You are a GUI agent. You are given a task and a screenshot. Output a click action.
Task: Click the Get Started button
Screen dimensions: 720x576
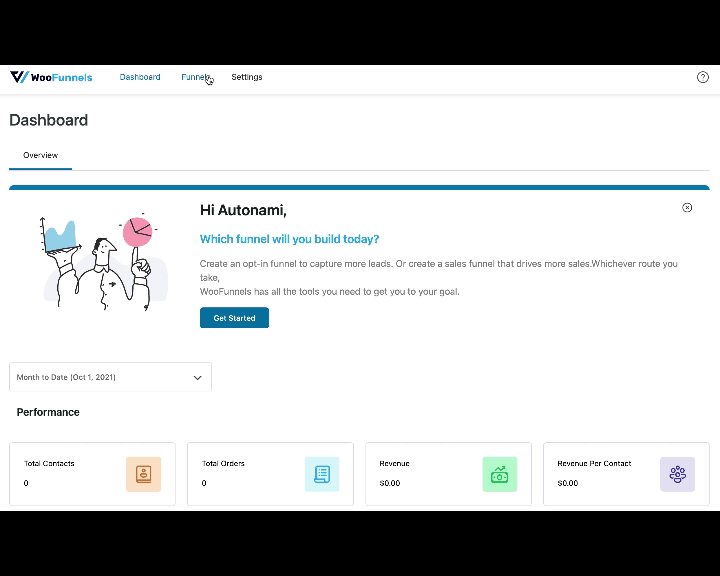(234, 318)
